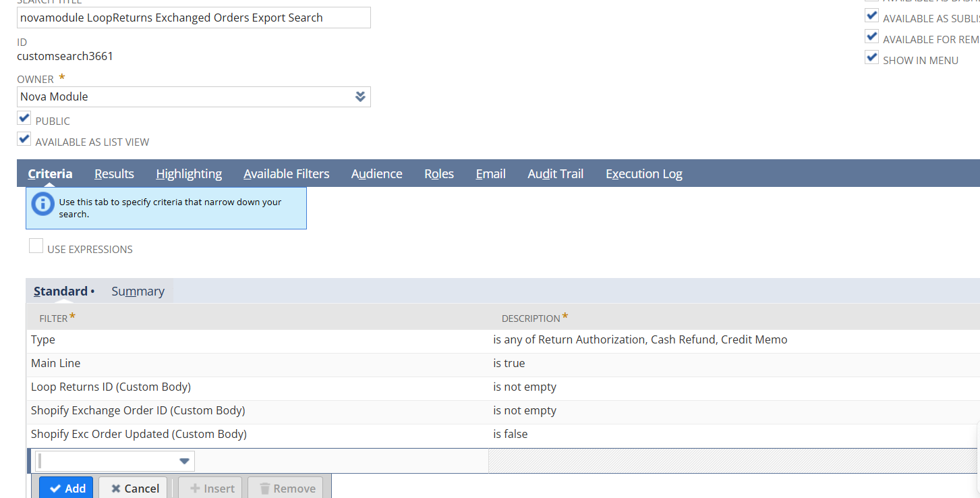980x498 pixels.
Task: Click the Filter column header
Action: pos(57,317)
